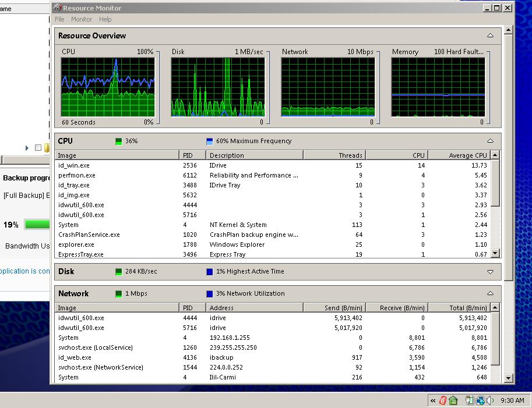Image resolution: width=532 pixels, height=408 pixels.
Task: Click the Disk section header title
Action: (66, 271)
